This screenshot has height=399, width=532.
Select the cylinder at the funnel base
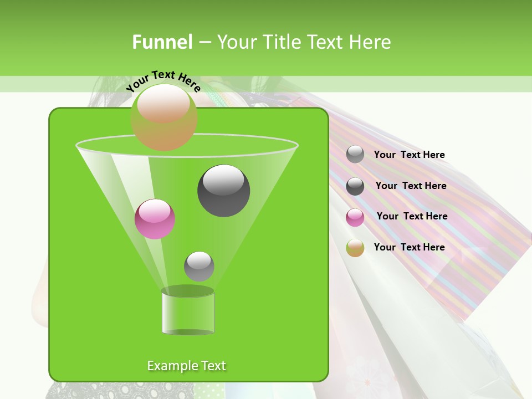(x=188, y=311)
